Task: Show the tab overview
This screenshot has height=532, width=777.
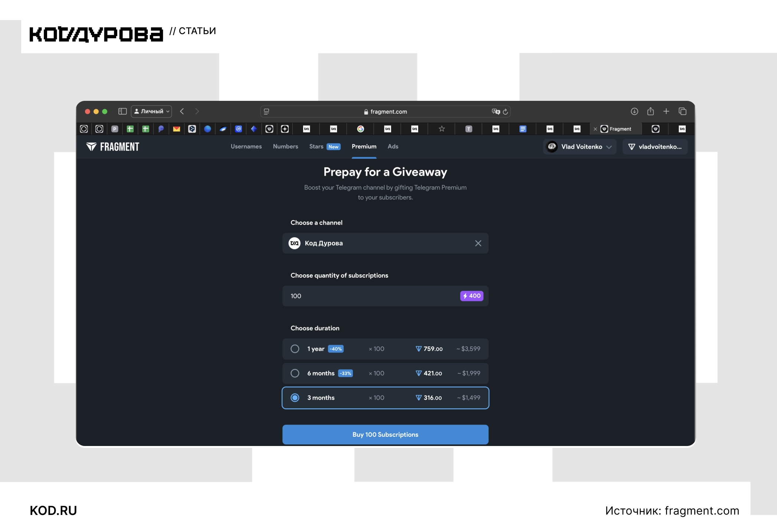Action: click(x=682, y=111)
